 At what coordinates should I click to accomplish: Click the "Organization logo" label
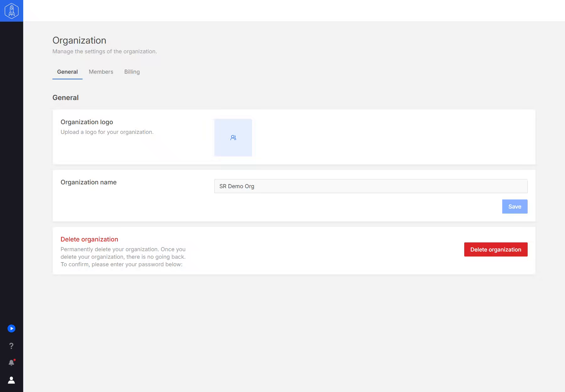87,122
